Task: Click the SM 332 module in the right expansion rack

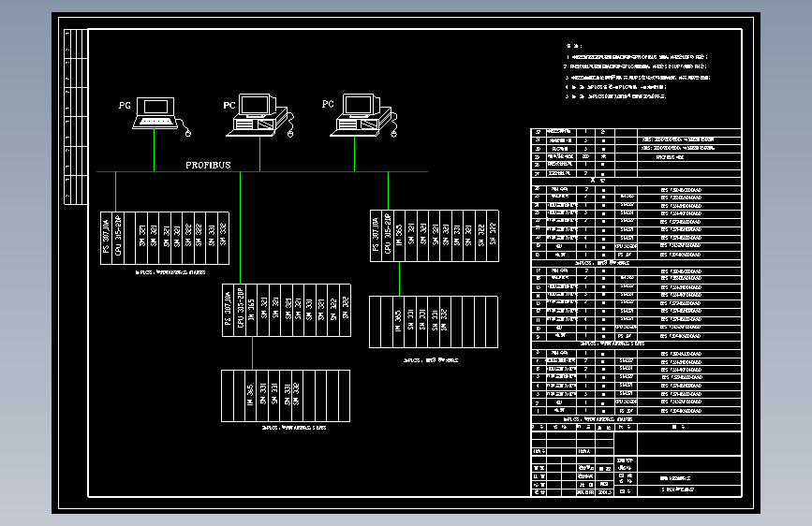Action: [444, 322]
